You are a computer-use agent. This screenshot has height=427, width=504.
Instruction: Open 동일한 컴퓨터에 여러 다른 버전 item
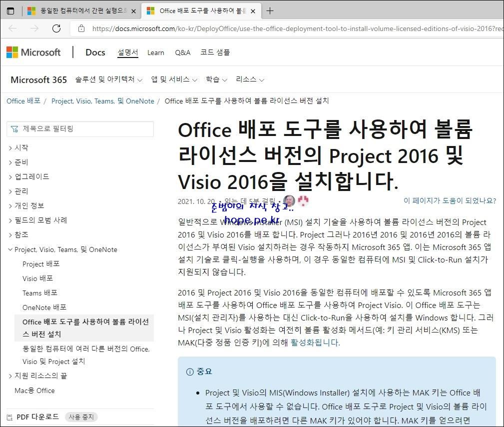coord(86,355)
